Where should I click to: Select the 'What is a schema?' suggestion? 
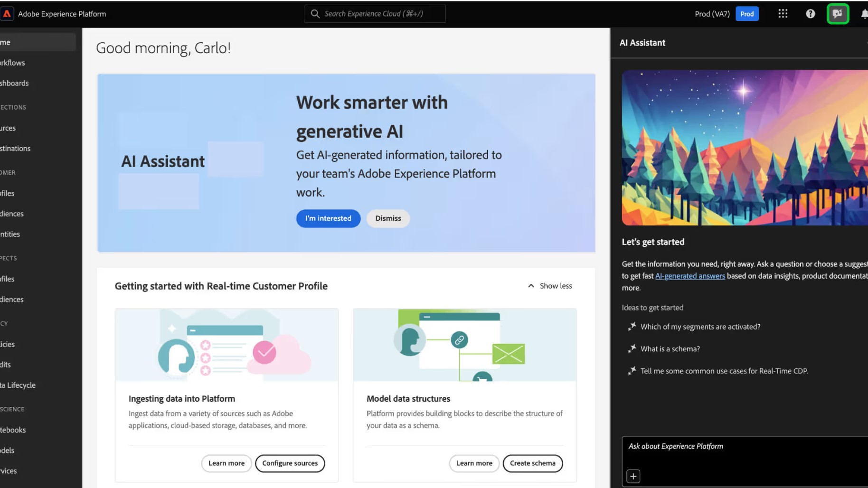click(670, 349)
